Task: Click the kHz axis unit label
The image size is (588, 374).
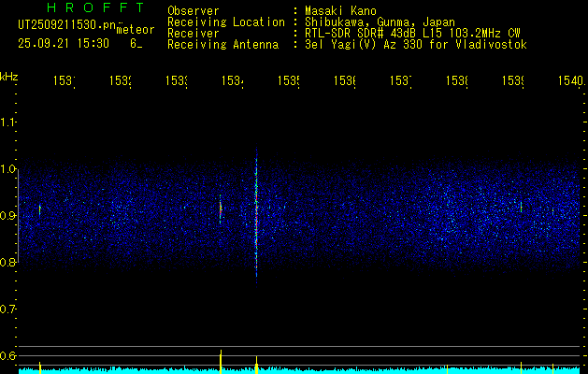Action: [8, 77]
